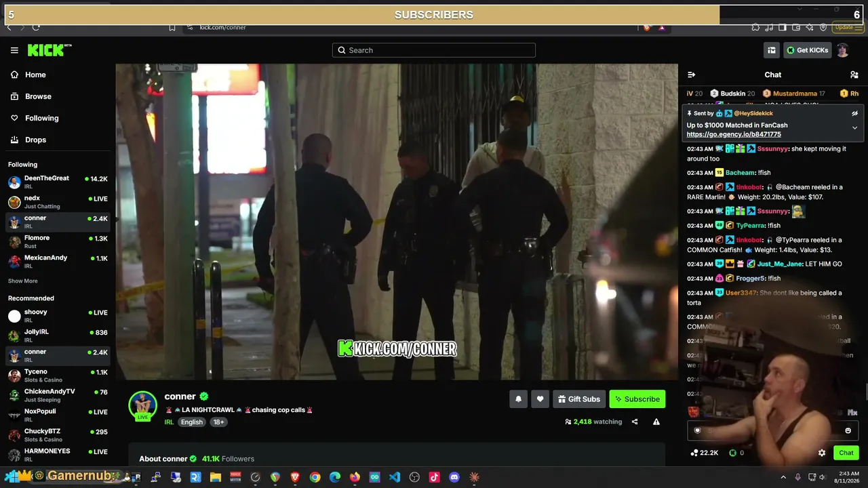Click Just_Me_Jane username in chat
The height and width of the screenshot is (488, 868).
[x=780, y=264]
